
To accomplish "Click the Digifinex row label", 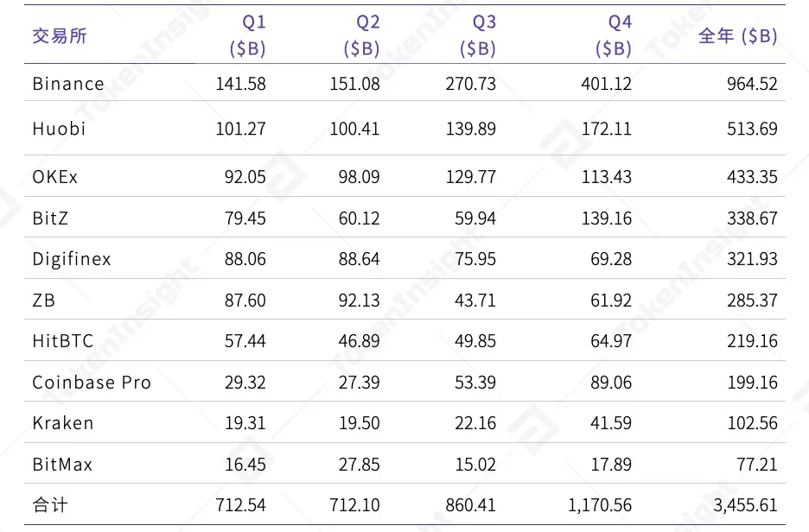I will (72, 259).
